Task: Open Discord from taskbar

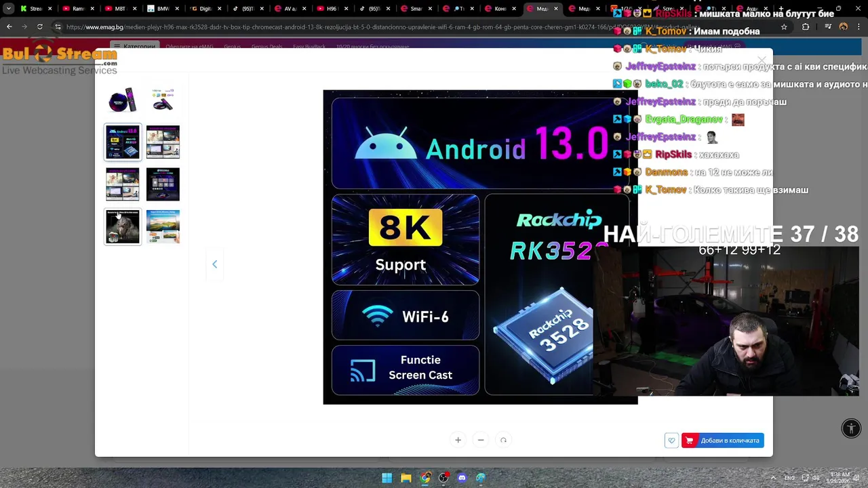Action: [x=462, y=478]
